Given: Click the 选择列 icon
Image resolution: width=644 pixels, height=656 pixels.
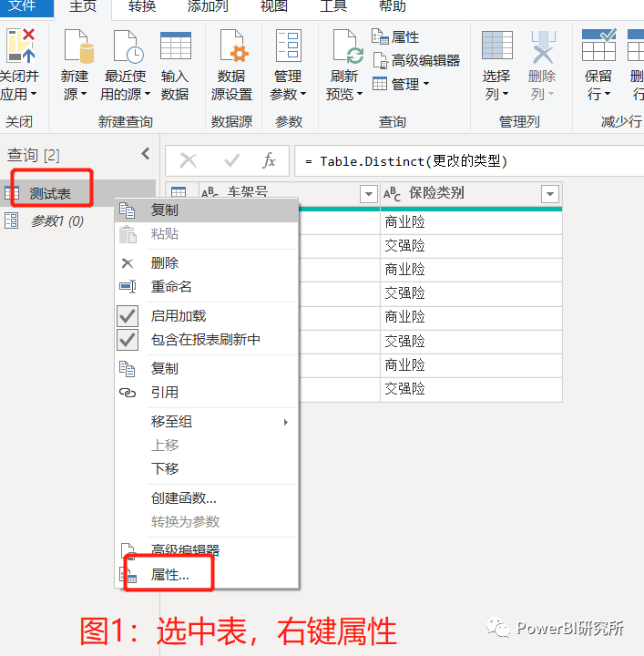Looking at the screenshot, I should point(496,45).
